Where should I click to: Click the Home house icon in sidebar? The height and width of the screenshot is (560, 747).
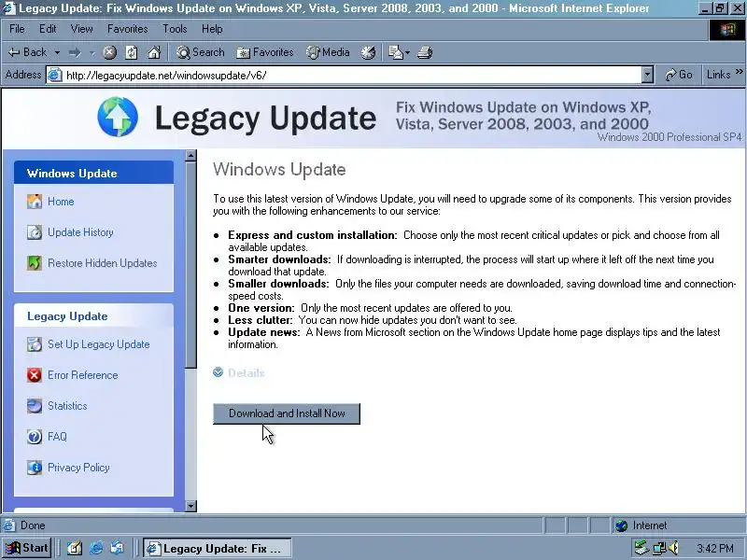[x=35, y=202]
